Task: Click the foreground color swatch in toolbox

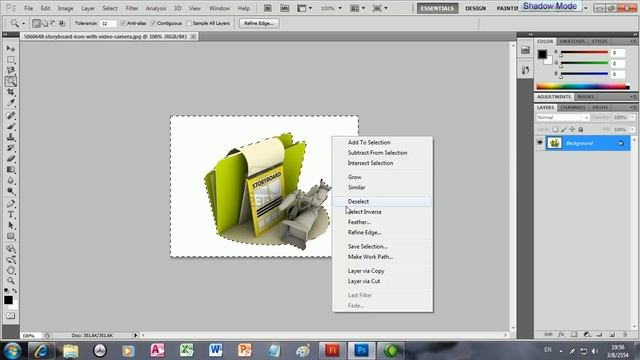Action: point(8,300)
